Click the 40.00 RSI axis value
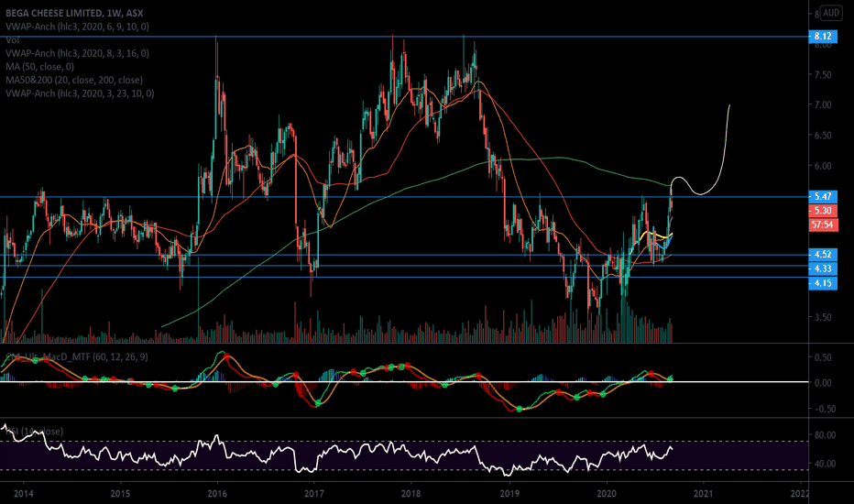This screenshot has width=854, height=504. click(825, 464)
